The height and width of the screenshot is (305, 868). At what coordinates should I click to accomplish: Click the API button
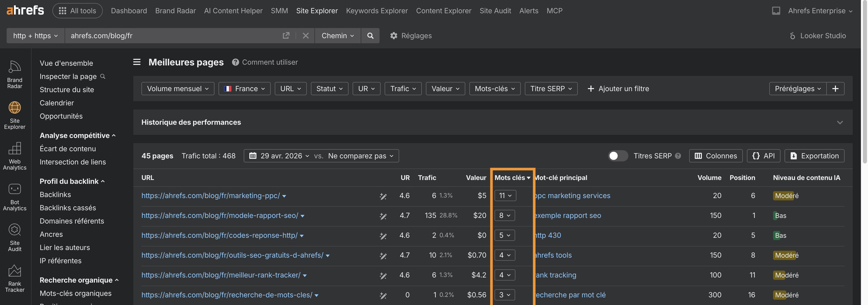(763, 156)
